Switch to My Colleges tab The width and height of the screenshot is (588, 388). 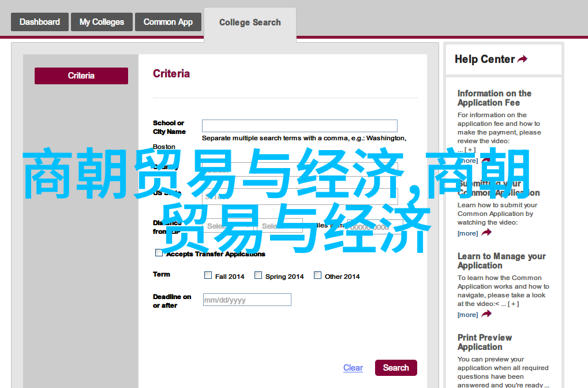[x=102, y=22]
